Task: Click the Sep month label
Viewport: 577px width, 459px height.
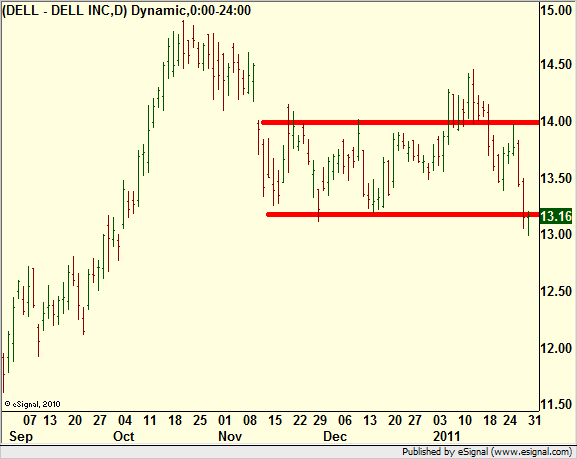Action: pyautogui.click(x=21, y=437)
